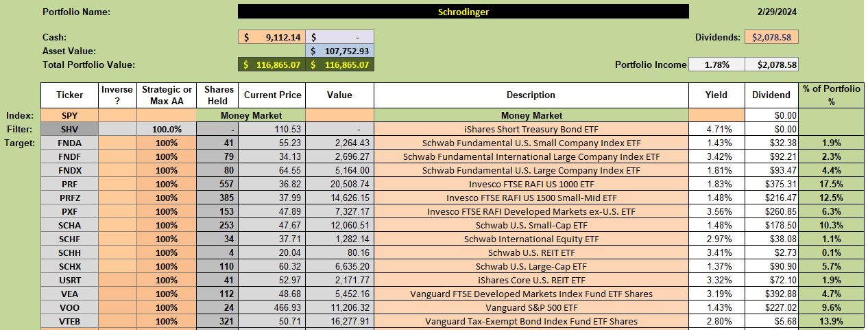The image size is (868, 330).
Task: Select the Vanguard S&P 500 ETF description
Action: 531,307
